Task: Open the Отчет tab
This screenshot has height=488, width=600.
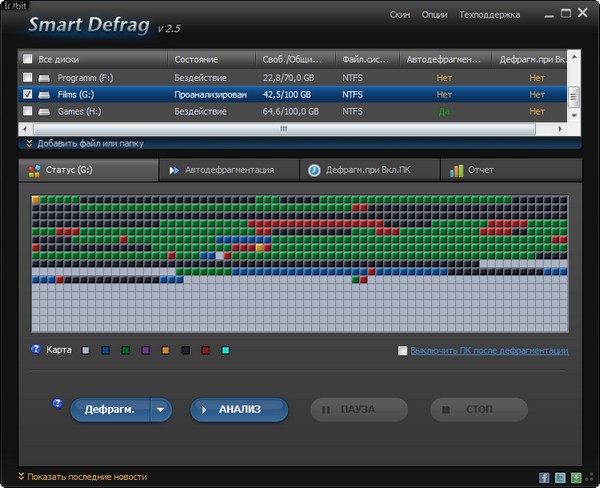Action: tap(480, 170)
